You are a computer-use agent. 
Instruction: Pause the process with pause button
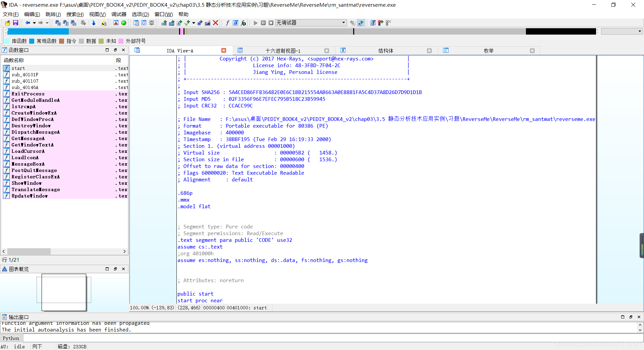(263, 23)
